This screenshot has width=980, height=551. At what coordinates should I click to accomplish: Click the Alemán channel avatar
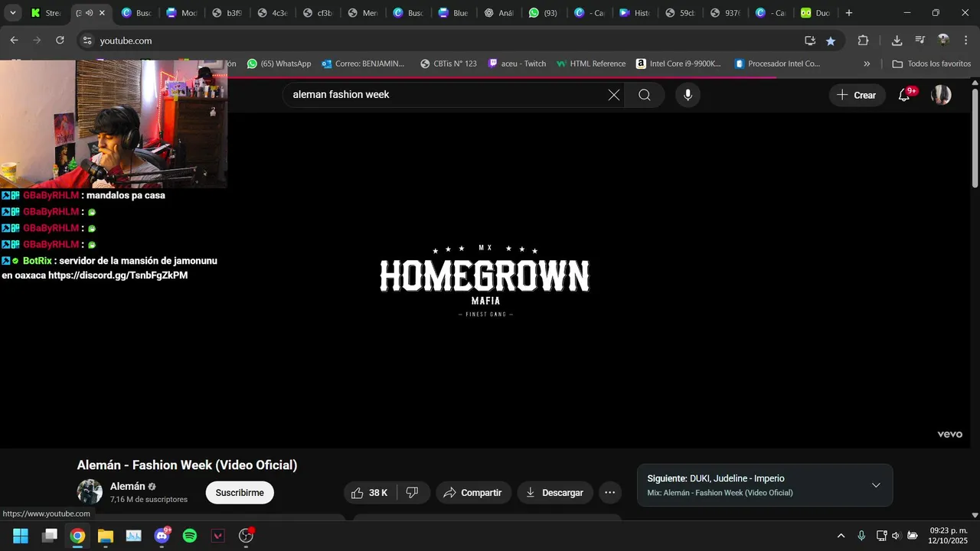[x=90, y=492]
